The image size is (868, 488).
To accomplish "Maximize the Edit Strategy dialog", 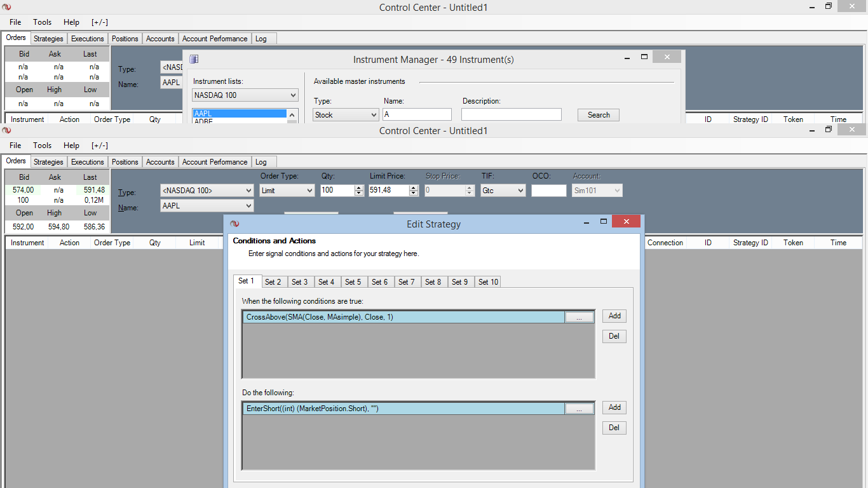I will (604, 222).
